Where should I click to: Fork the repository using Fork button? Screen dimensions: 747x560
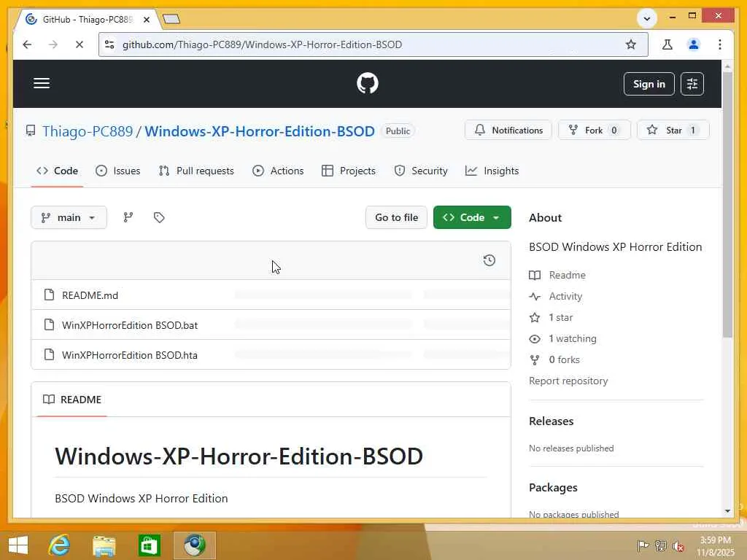594,130
